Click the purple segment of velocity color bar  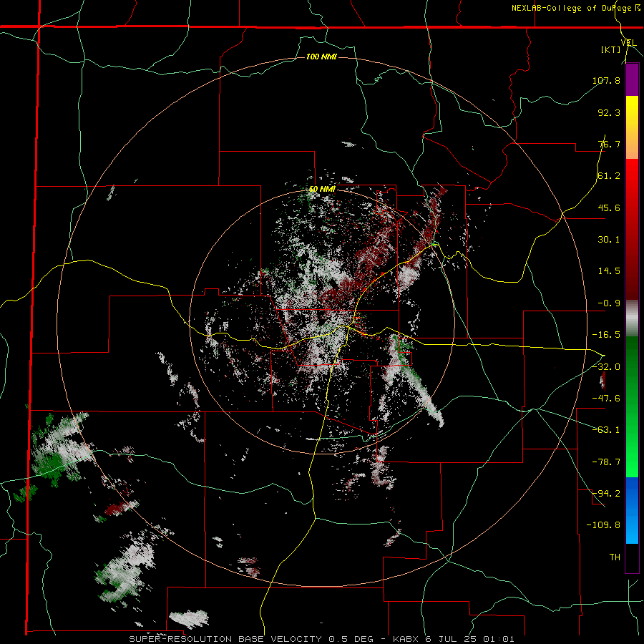[x=632, y=79]
